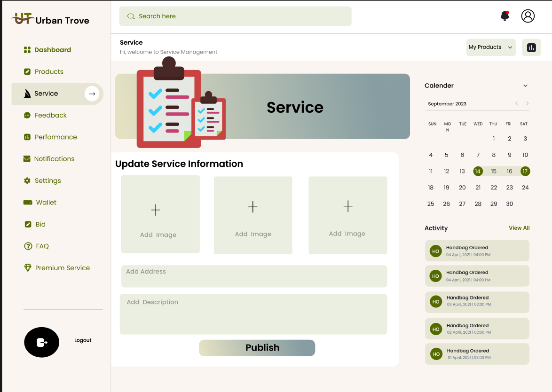Click the Performance chart icon
This screenshot has height=392, width=552.
[27, 137]
